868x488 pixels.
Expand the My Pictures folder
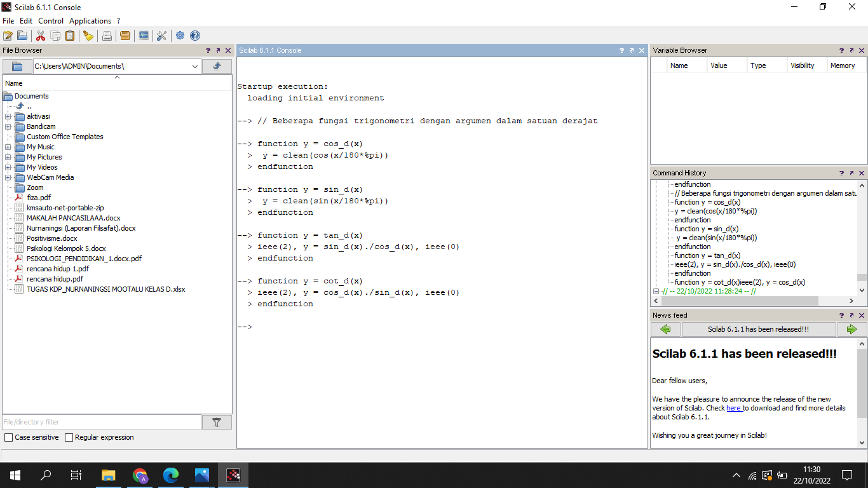point(8,158)
